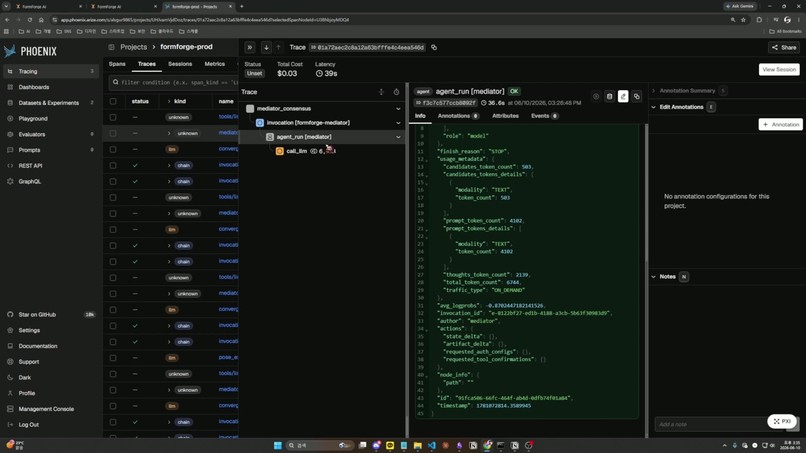Switch to the Metrics tab

pyautogui.click(x=215, y=64)
